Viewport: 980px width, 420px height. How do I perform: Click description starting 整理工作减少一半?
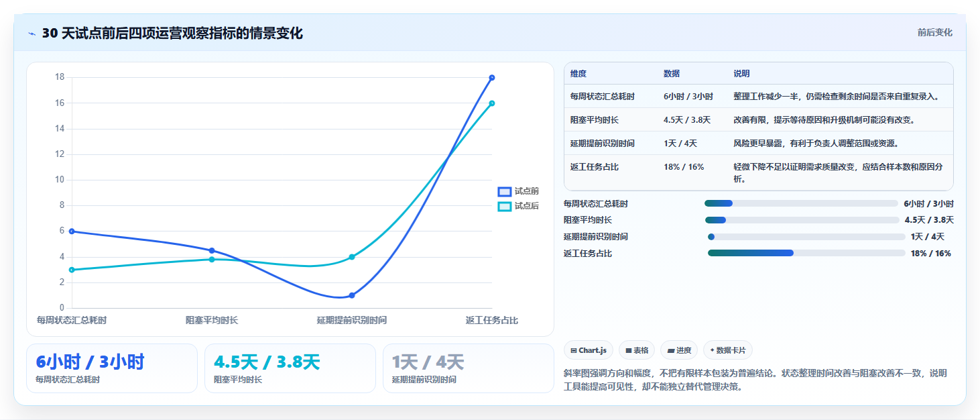coord(837,97)
